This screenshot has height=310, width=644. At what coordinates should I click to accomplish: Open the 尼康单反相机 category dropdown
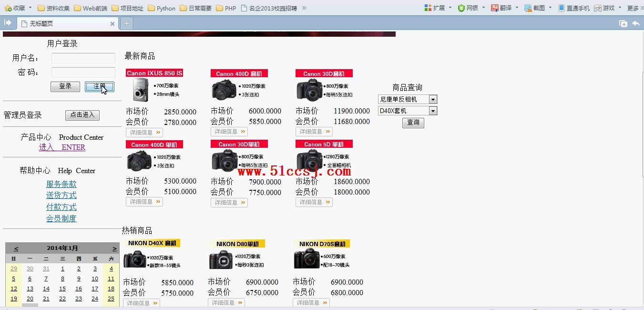[408, 99]
